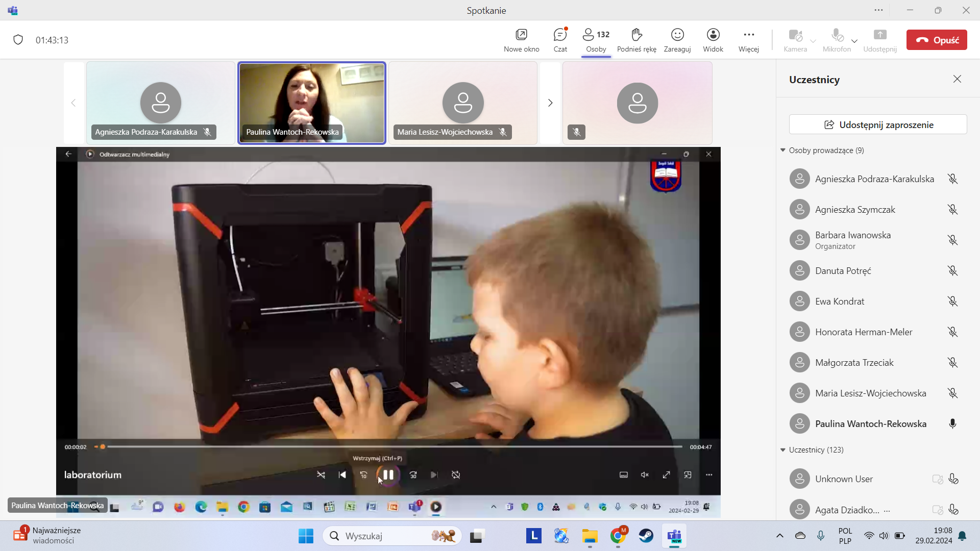The width and height of the screenshot is (980, 551).
Task: Click the media player seek bar
Action: pos(388,446)
